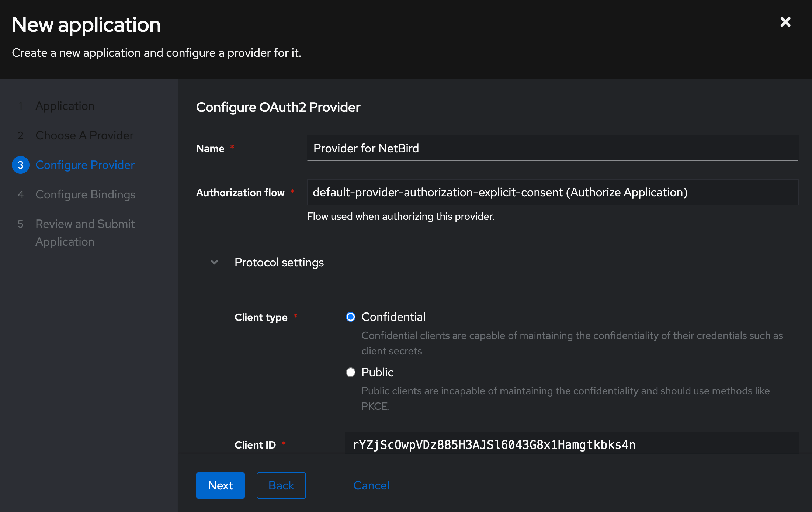Go back with the Back button
This screenshot has height=512, width=812.
click(x=281, y=485)
